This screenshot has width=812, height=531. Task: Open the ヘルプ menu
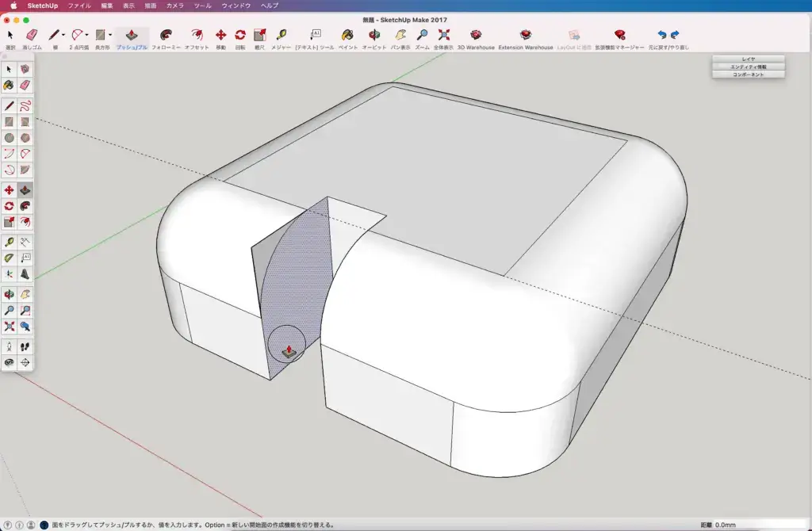pyautogui.click(x=270, y=6)
